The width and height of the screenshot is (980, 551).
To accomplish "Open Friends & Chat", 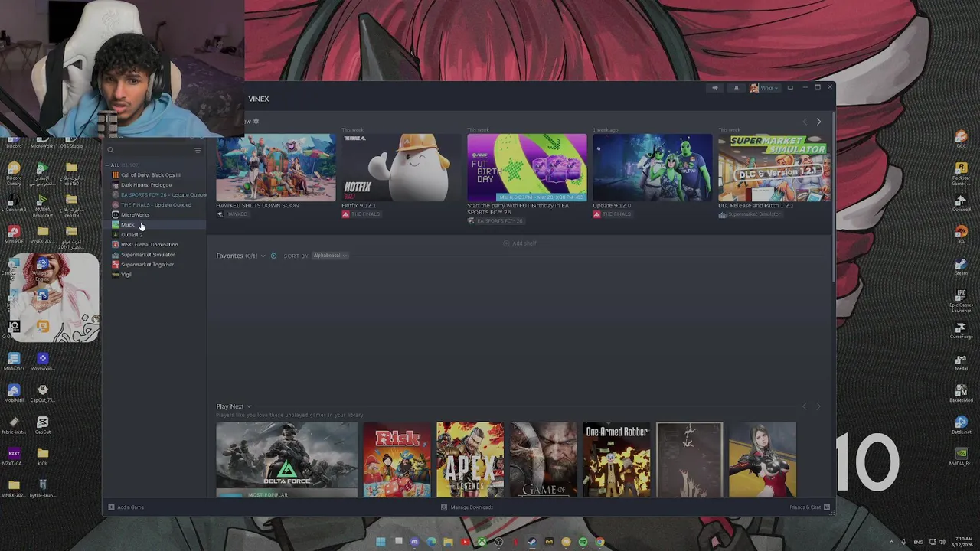I will click(810, 507).
